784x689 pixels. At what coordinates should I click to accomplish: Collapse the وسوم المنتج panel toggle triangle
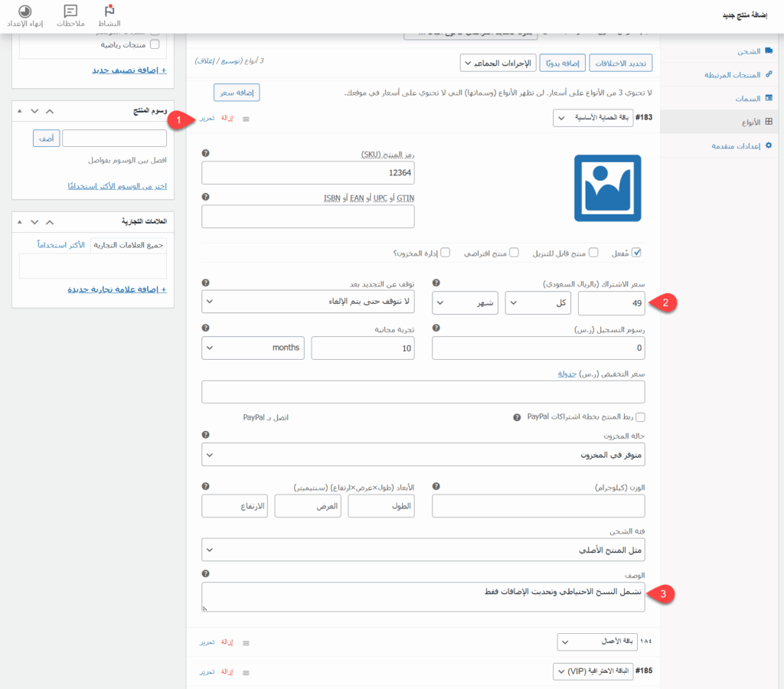pyautogui.click(x=19, y=111)
